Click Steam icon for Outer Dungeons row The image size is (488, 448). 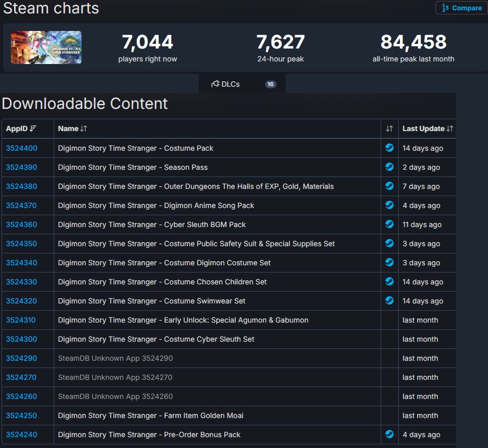pyautogui.click(x=389, y=186)
